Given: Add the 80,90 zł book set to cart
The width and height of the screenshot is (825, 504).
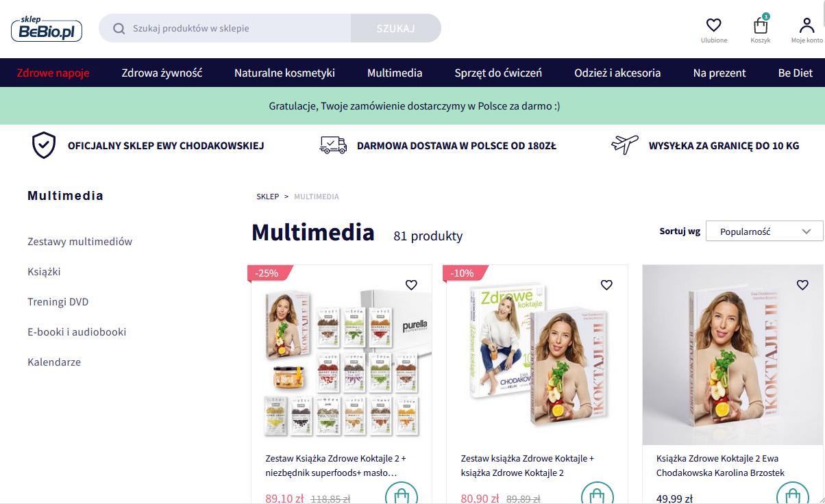Looking at the screenshot, I should [x=598, y=496].
